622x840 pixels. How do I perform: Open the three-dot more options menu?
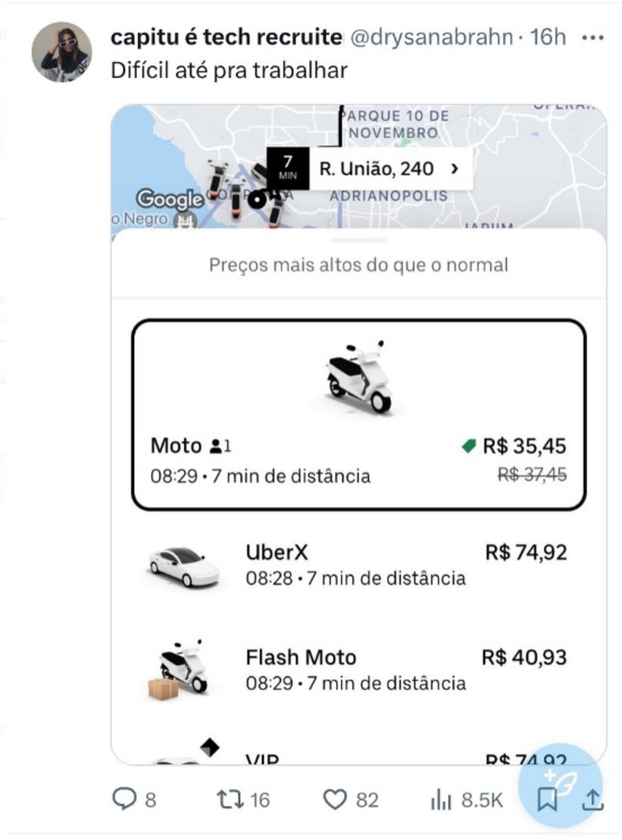(593, 37)
